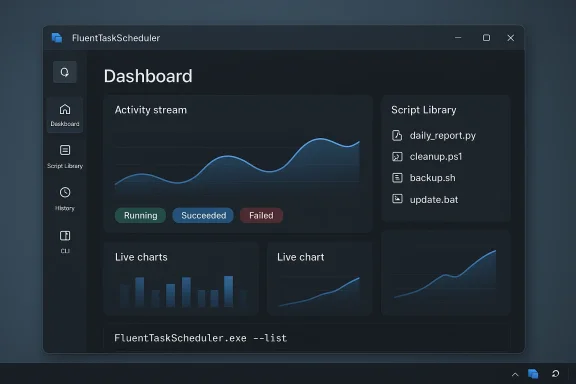Click the Live charts bar chart
Image resolution: width=576 pixels, height=384 pixels.
point(183,291)
